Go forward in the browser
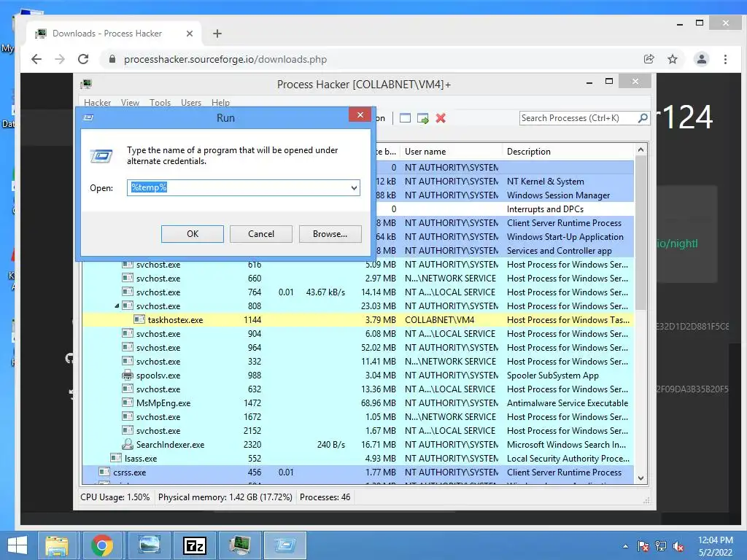Screen dimensions: 747x560 point(60,59)
